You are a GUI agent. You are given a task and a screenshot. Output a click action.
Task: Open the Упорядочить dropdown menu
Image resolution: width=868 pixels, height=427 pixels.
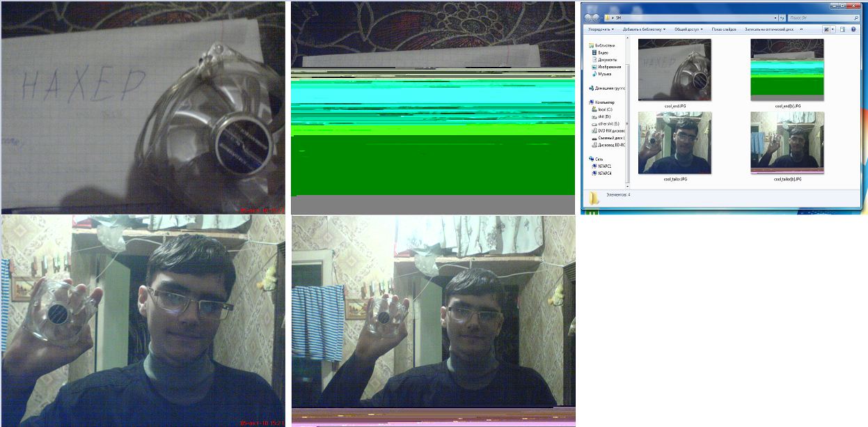pyautogui.click(x=601, y=29)
